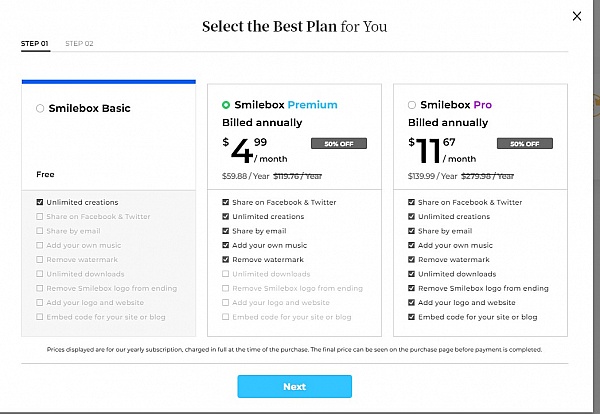Image resolution: width=600 pixels, height=414 pixels.
Task: Toggle Premium Remove watermark checkbox
Action: [226, 259]
